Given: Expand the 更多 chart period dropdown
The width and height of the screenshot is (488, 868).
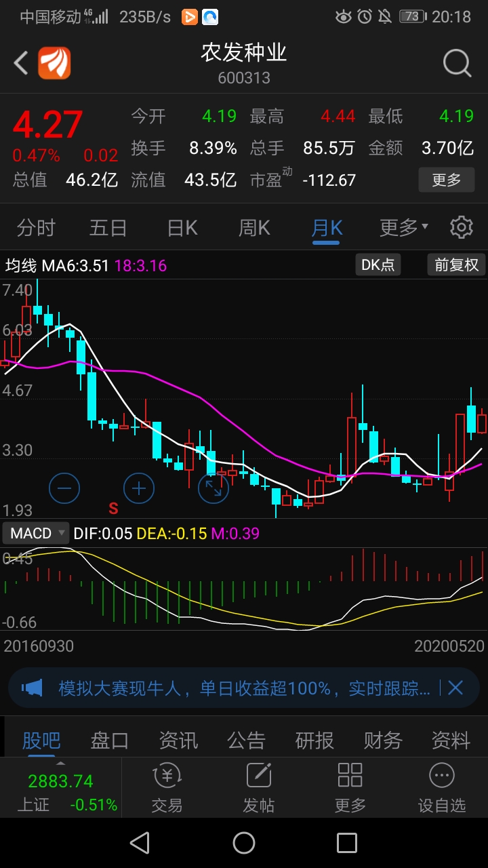Looking at the screenshot, I should pos(404,228).
